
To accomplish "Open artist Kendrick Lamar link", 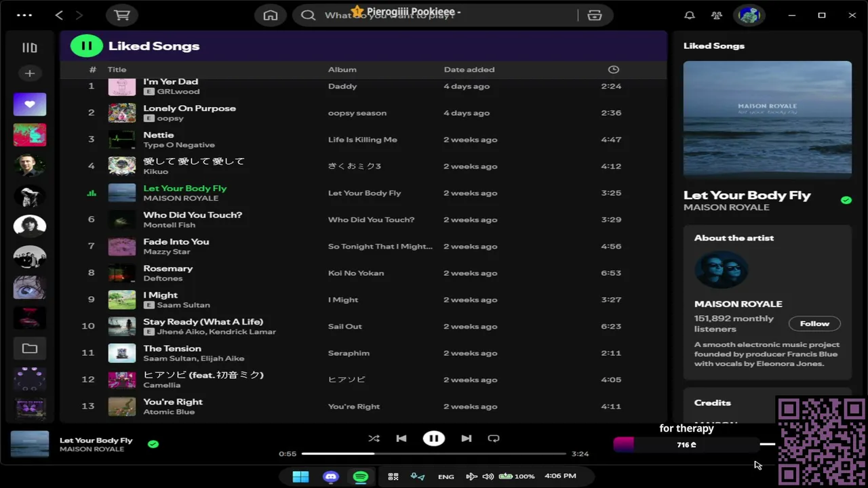I will tap(242, 331).
